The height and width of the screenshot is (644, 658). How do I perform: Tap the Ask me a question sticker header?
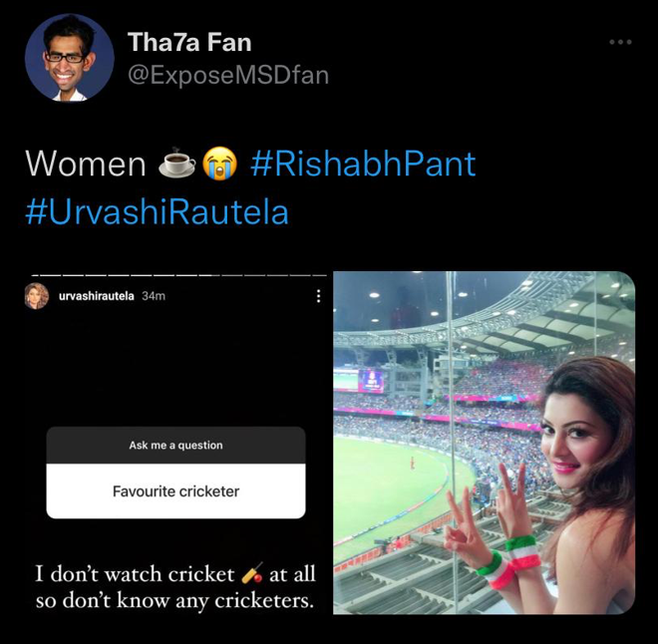[175, 446]
